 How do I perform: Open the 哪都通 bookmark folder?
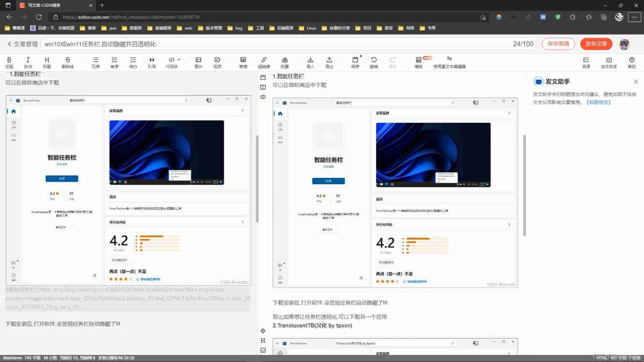click(x=15, y=28)
